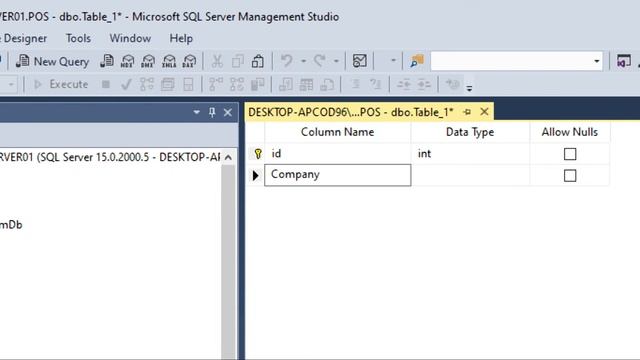This screenshot has height=360, width=640.
Task: Click the Increase Indent icon
Action: click(424, 84)
